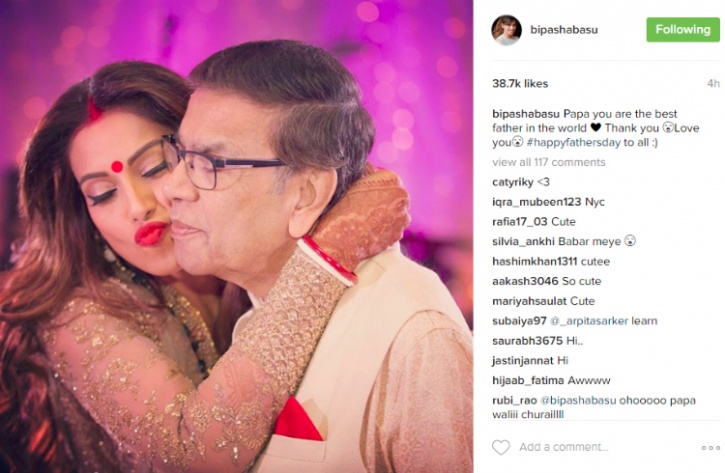Toggle the green Following button
725x473 pixels.
point(683,30)
